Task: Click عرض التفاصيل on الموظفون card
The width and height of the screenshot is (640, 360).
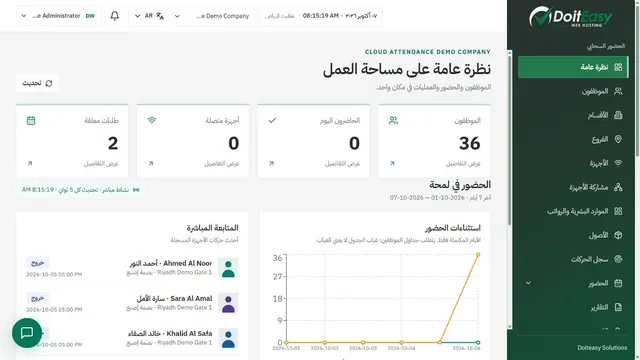Action: pyautogui.click(x=463, y=164)
